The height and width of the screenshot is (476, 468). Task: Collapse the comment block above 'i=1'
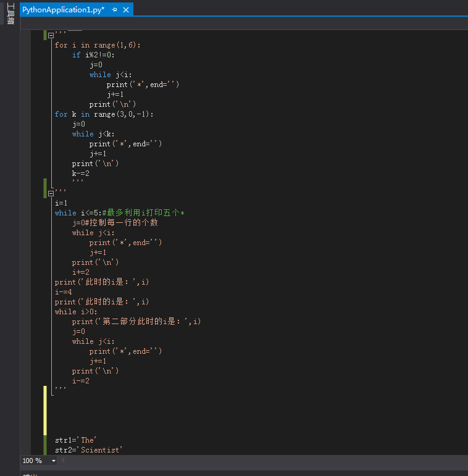click(51, 194)
